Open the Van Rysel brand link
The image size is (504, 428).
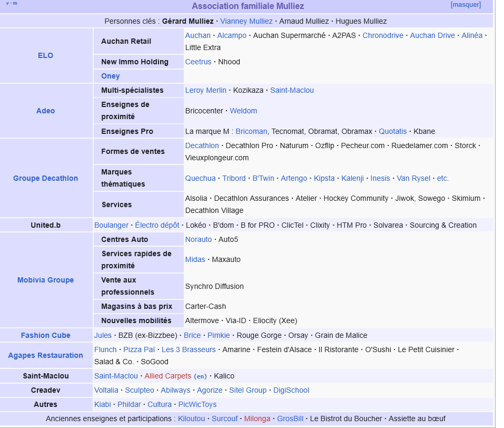tap(413, 178)
